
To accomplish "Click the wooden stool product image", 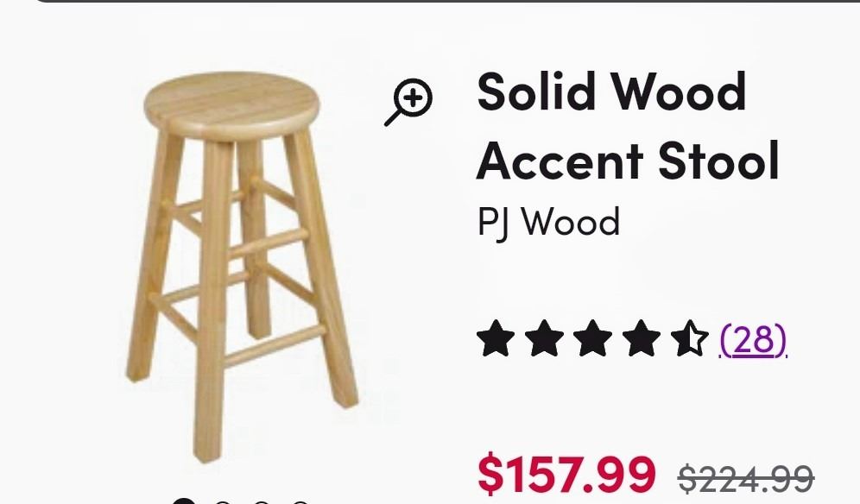I will click(x=241, y=268).
